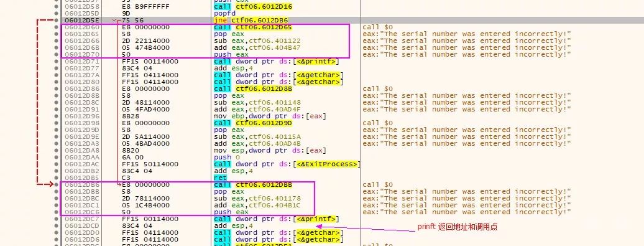Select the call ctf06.6012D9D instruction
This screenshot has height=246, width=644.
(253, 123)
